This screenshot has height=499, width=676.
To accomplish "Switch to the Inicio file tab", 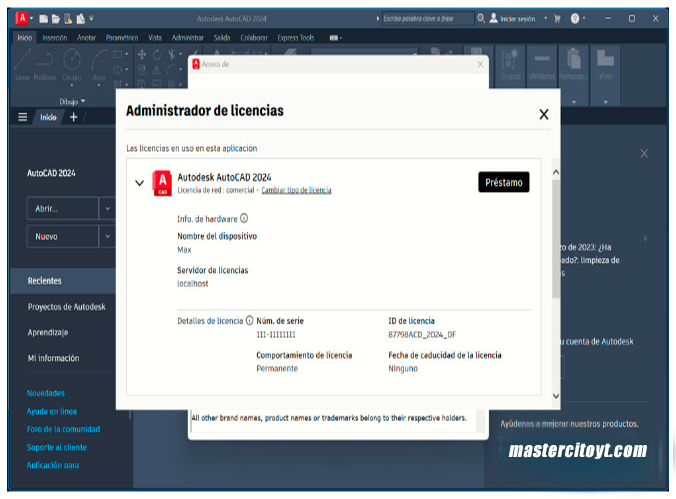I will pyautogui.click(x=48, y=117).
